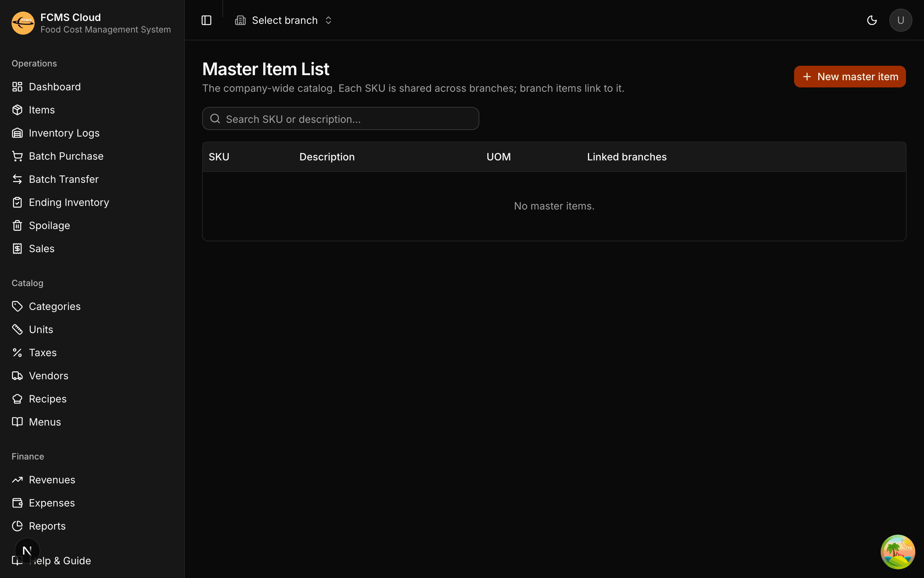This screenshot has width=924, height=578.
Task: Click the Batch Purchase cart icon
Action: click(x=17, y=156)
